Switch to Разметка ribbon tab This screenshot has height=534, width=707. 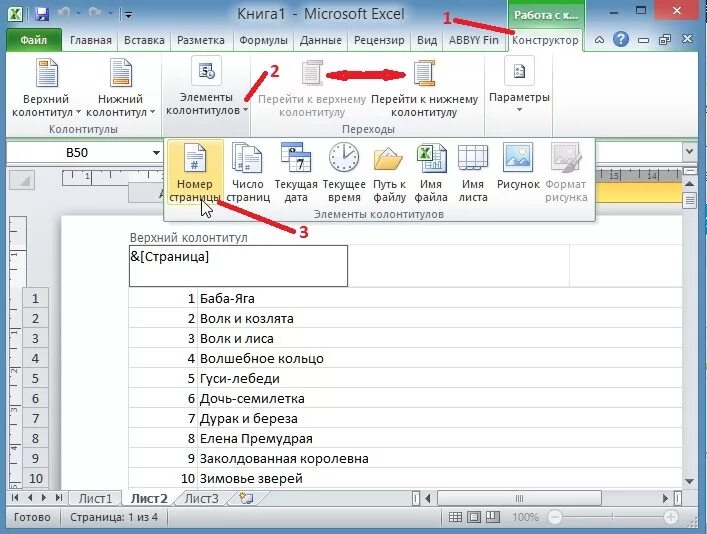click(x=201, y=40)
